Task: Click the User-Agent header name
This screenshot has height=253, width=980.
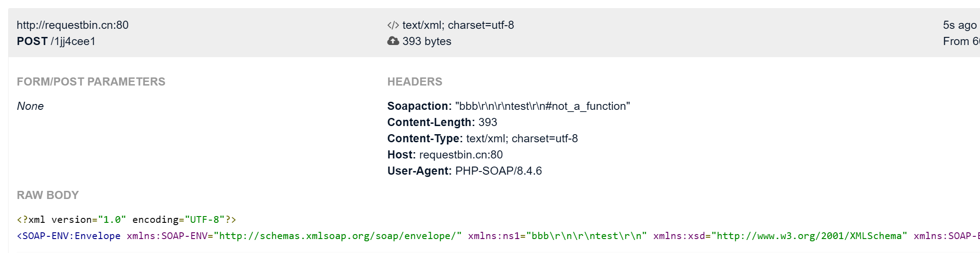Action: click(x=419, y=171)
